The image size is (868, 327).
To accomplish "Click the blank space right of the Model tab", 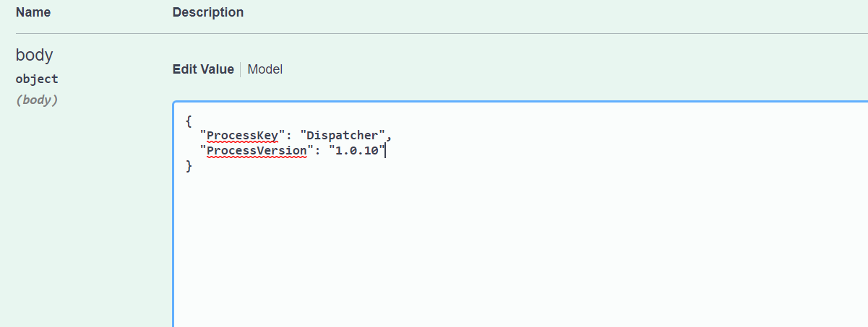I will (x=506, y=69).
